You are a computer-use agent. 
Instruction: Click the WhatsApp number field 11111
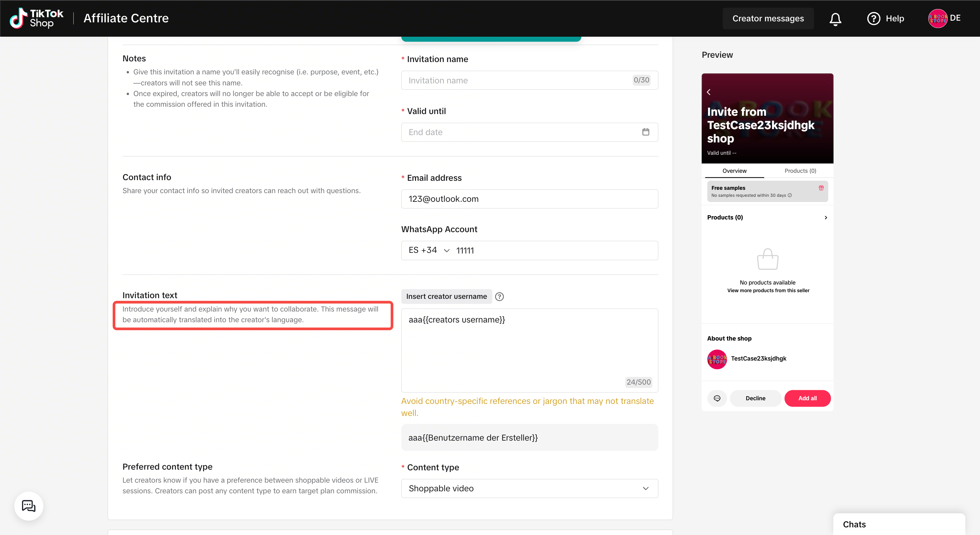(554, 250)
